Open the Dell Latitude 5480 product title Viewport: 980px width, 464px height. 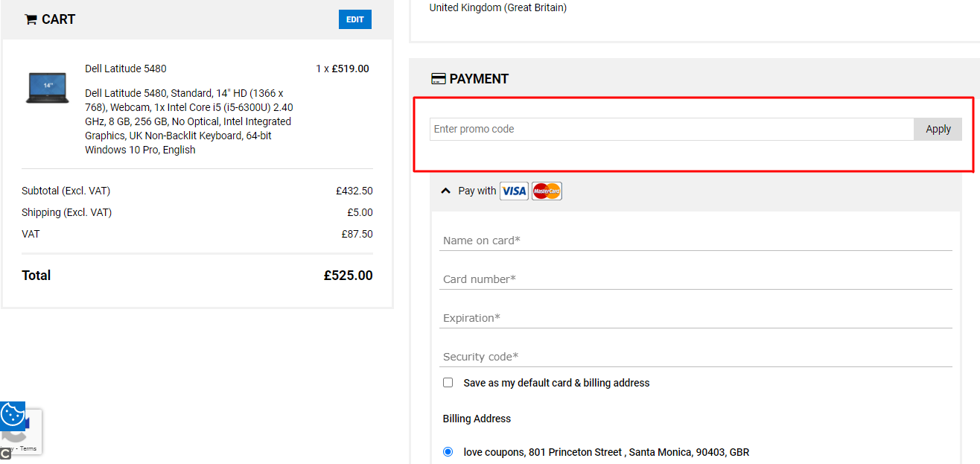(126, 69)
